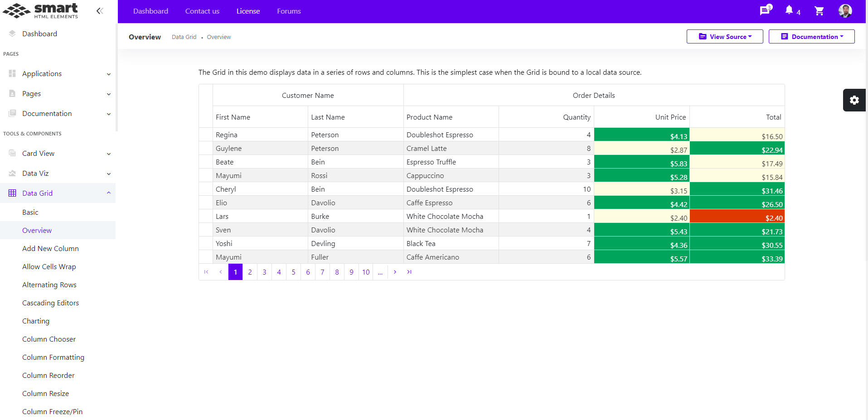Click the Card View sidebar icon
868x420 pixels.
point(12,153)
